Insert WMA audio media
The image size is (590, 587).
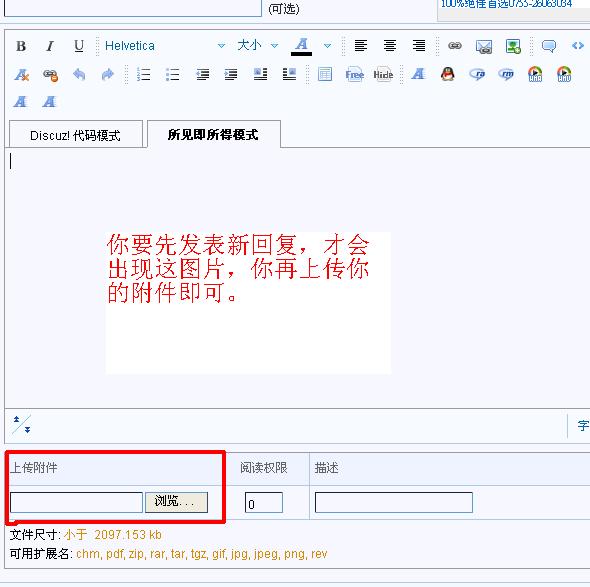click(x=535, y=74)
